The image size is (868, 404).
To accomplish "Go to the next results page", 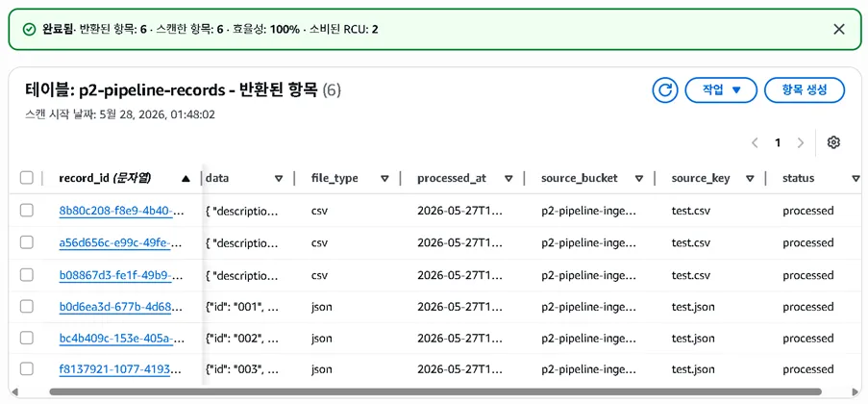I will point(800,143).
